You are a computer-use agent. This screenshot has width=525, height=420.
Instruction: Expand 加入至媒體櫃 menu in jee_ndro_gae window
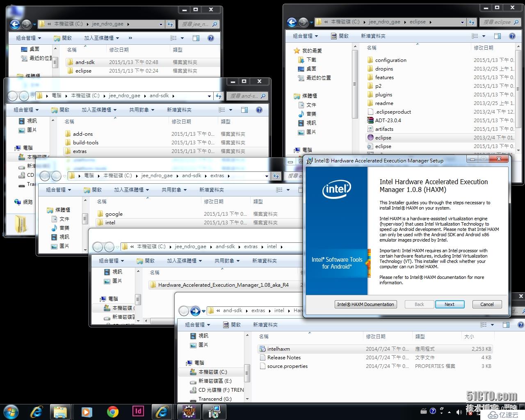(x=101, y=38)
